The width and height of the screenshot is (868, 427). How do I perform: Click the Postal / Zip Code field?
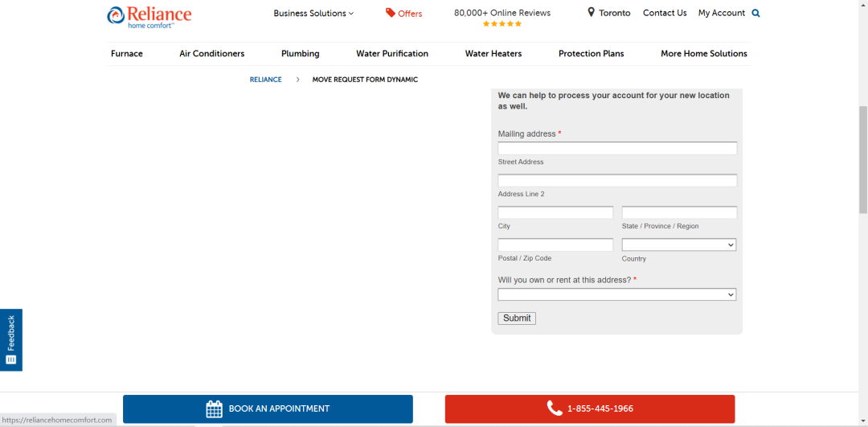[x=555, y=244]
